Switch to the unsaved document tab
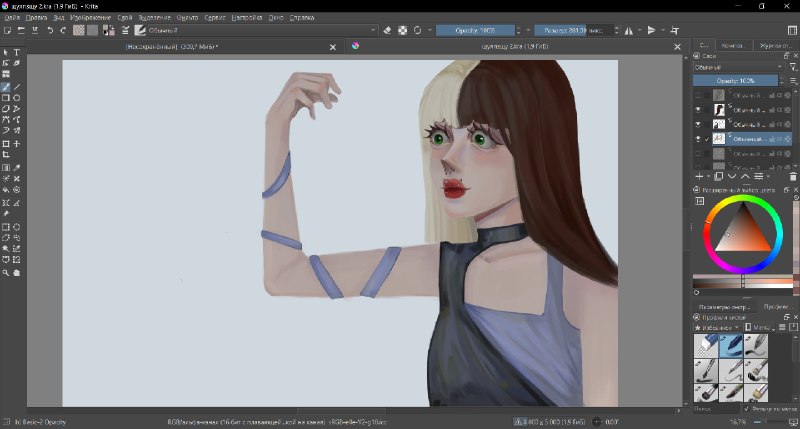 [x=172, y=47]
